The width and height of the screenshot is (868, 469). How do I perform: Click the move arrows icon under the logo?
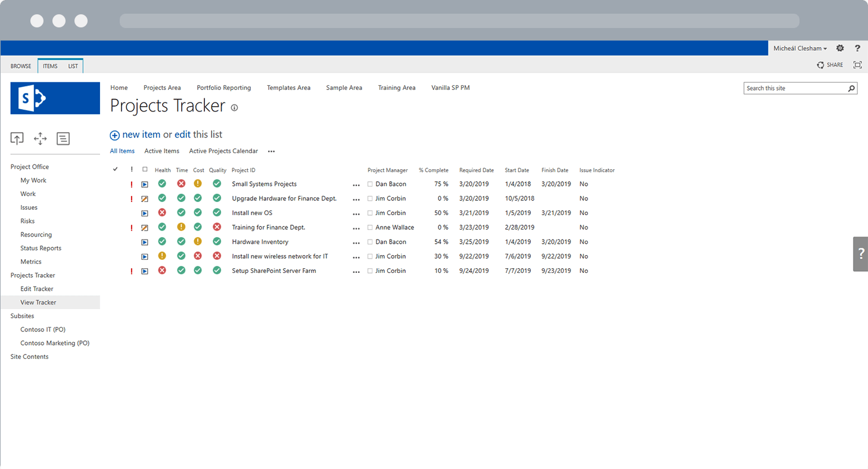coord(40,139)
